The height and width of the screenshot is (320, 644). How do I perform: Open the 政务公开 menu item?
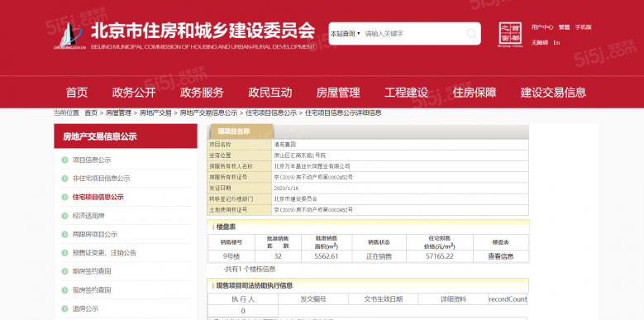tap(134, 93)
